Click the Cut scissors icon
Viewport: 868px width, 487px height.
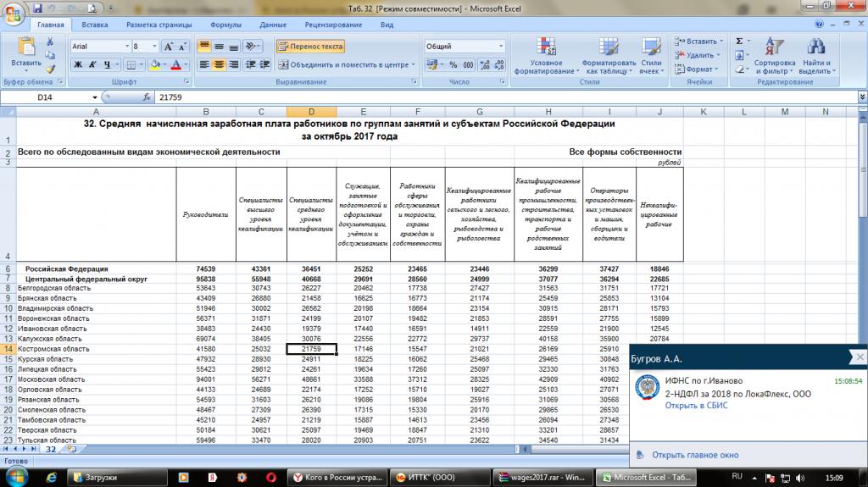pyautogui.click(x=51, y=42)
